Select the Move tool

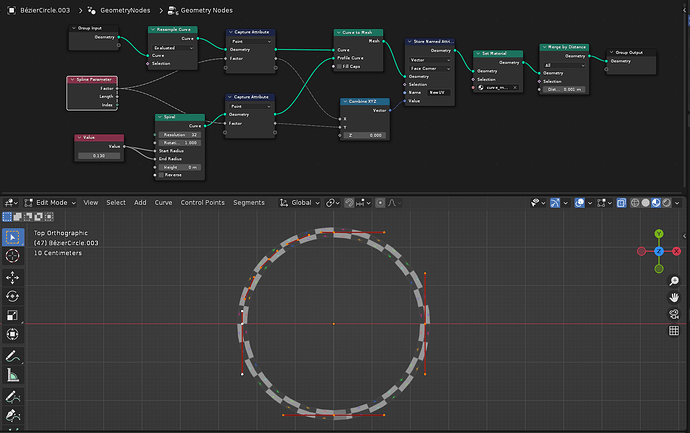(x=13, y=277)
